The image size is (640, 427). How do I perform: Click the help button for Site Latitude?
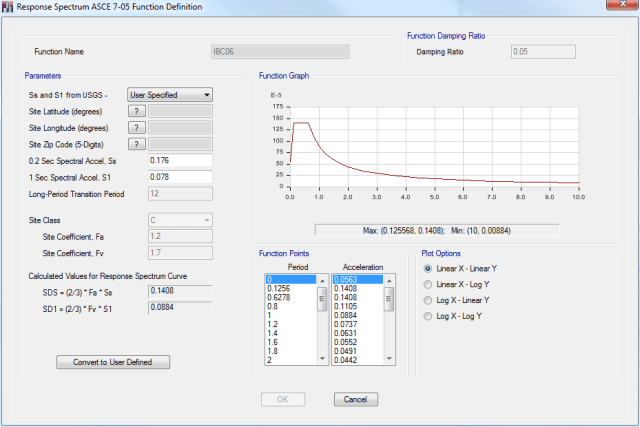(137, 111)
